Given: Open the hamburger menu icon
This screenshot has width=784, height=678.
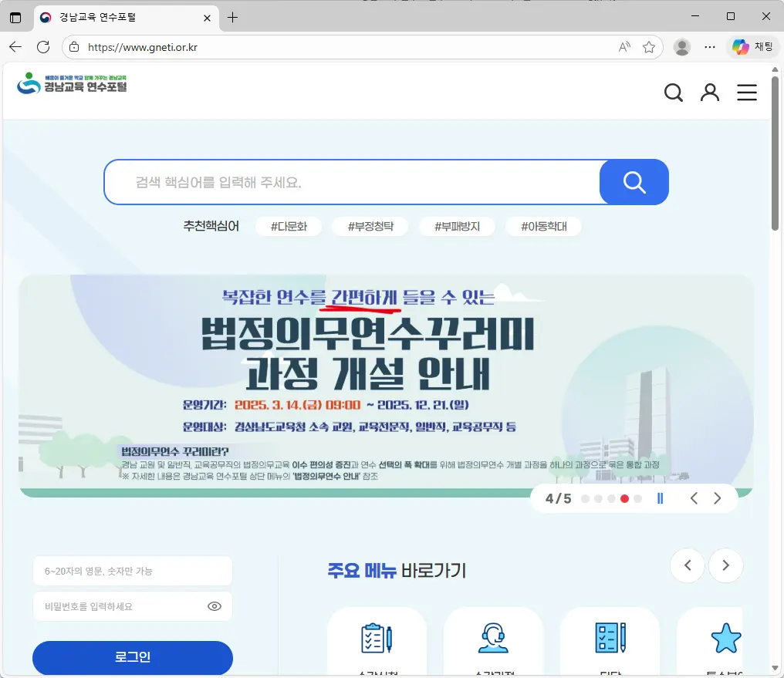Looking at the screenshot, I should [747, 92].
